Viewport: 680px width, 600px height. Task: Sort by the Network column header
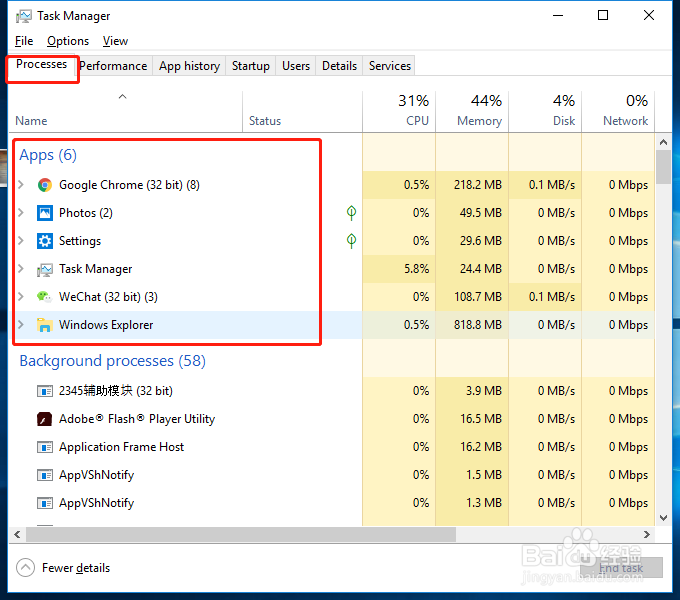(x=618, y=112)
